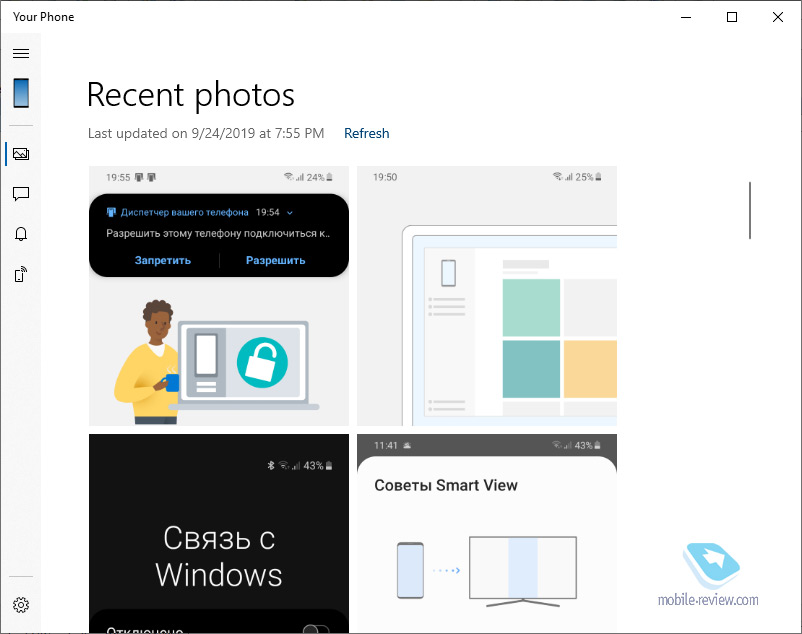Click the vertical scrollbar thumb

click(750, 210)
